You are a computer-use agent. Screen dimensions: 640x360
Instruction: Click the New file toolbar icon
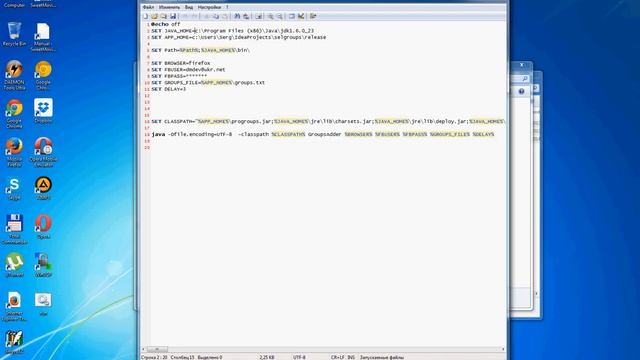(x=145, y=16)
